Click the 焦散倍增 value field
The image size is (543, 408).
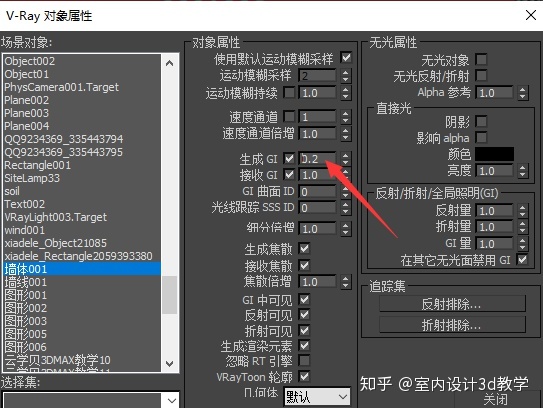tap(318, 282)
